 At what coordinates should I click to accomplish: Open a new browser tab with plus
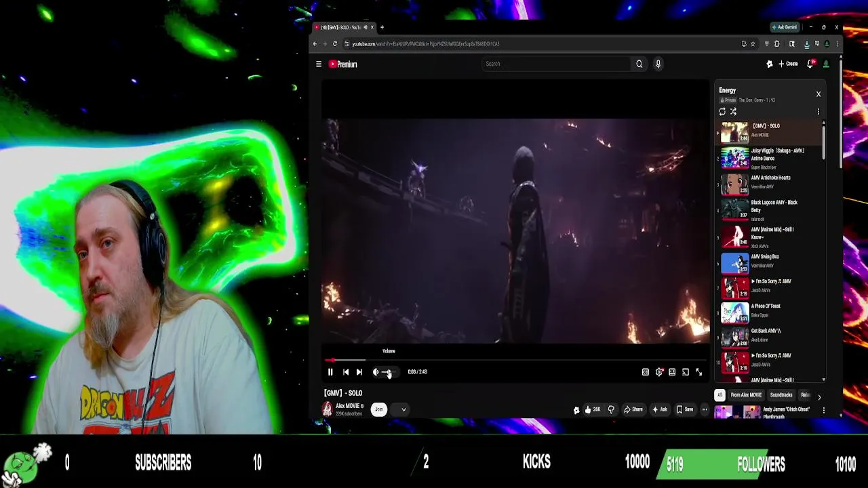382,27
